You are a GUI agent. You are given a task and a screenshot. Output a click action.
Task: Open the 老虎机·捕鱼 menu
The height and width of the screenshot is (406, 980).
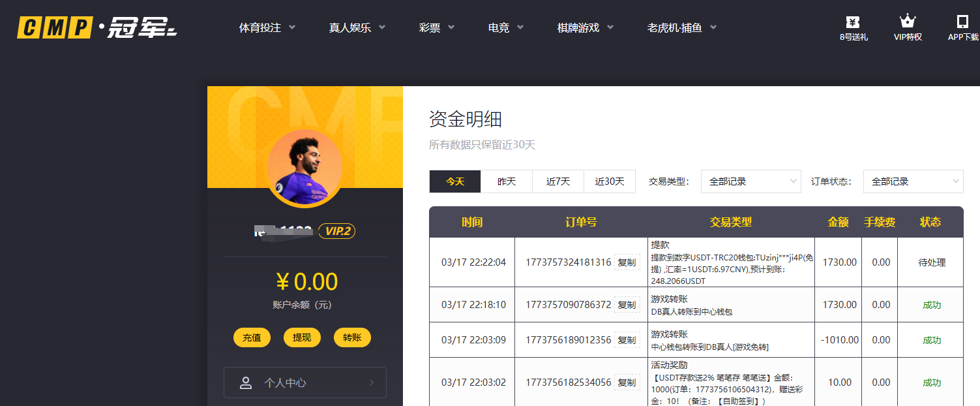tap(681, 27)
